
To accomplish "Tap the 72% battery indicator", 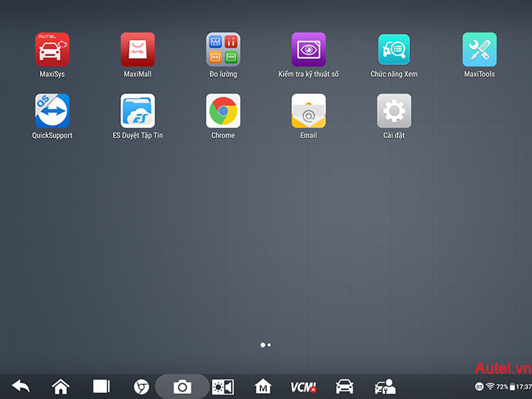I will coord(505,386).
